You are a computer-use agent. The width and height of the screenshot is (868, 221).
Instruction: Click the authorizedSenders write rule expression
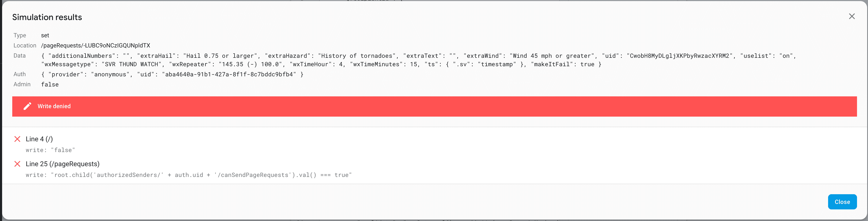coord(189,175)
